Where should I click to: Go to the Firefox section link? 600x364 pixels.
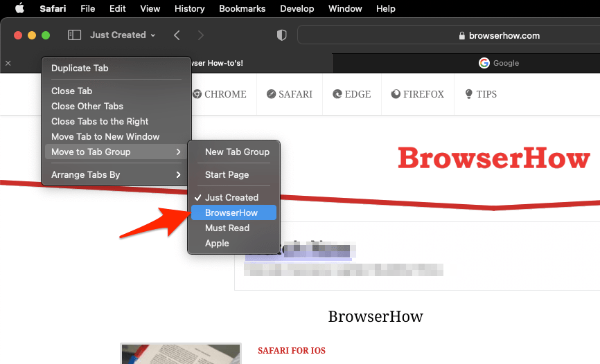point(417,94)
